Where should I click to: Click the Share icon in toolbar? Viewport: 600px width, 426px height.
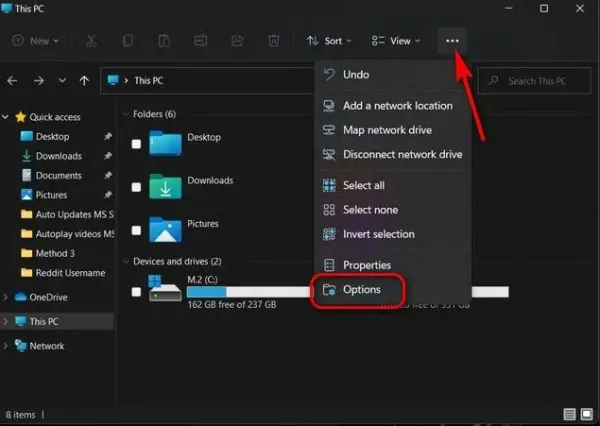[x=237, y=41]
